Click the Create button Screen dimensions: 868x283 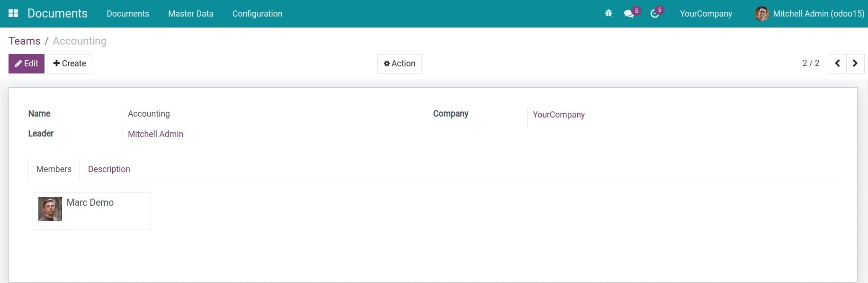[70, 64]
